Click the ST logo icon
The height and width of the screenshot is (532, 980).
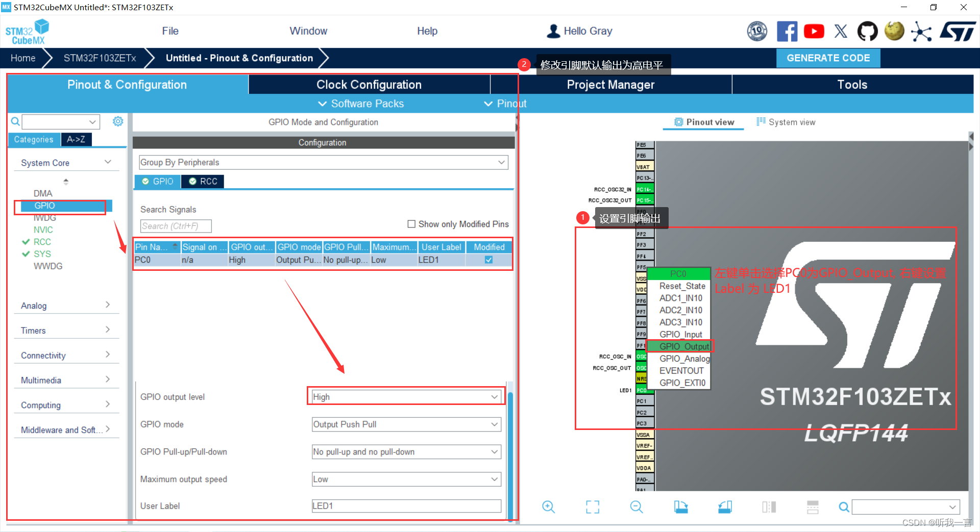958,31
